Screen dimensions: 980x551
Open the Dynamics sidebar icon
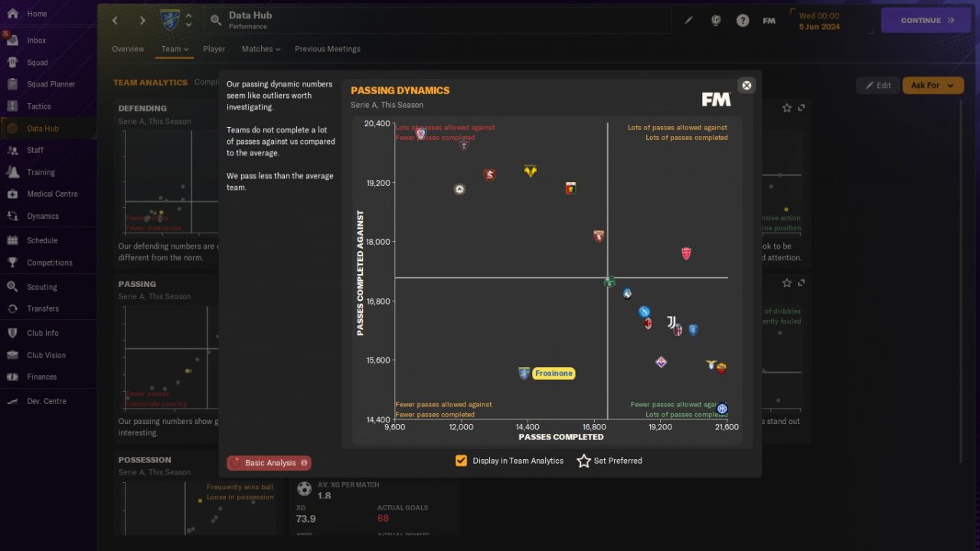12,216
